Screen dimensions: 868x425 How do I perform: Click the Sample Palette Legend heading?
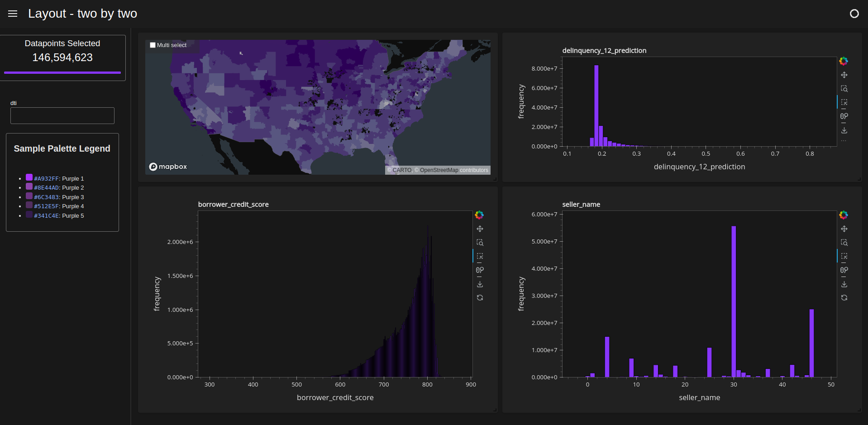point(62,148)
